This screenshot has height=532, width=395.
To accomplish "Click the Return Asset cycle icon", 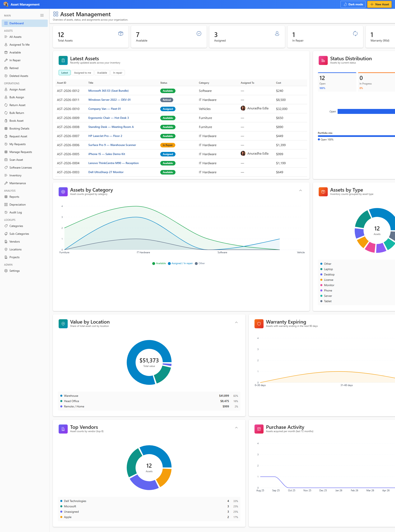I will [x=6, y=105].
